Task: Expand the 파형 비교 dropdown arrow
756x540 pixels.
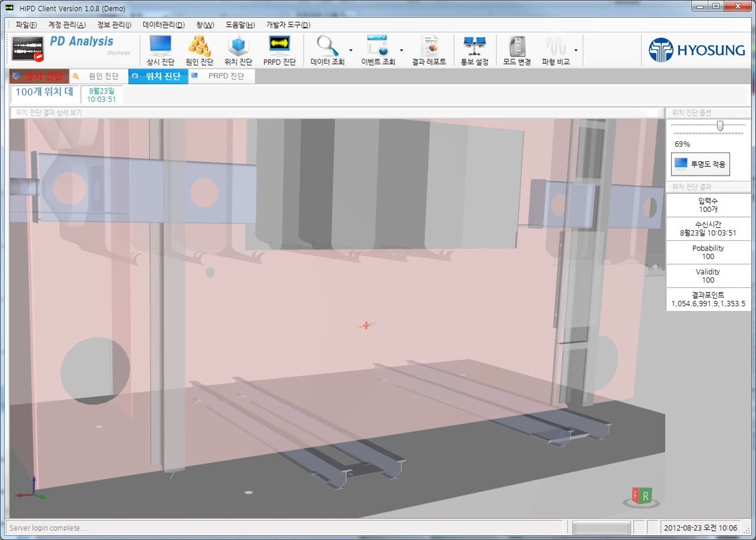Action: [x=576, y=50]
